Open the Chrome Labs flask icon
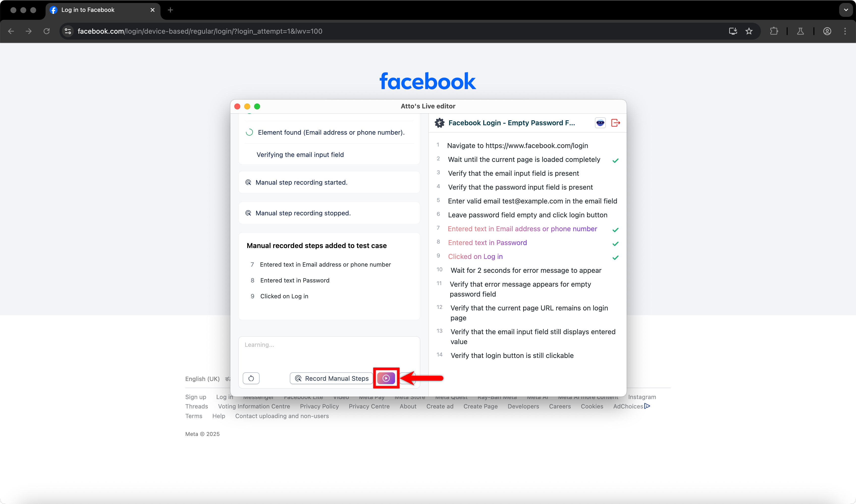The image size is (856, 504). pyautogui.click(x=800, y=31)
